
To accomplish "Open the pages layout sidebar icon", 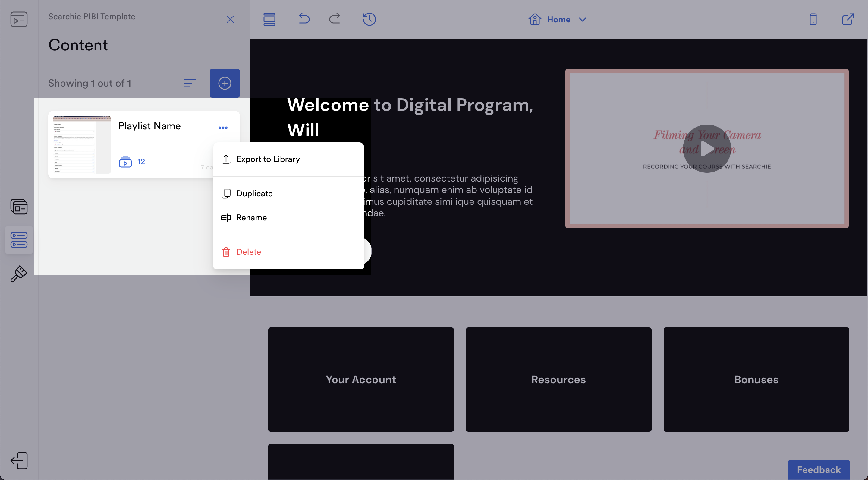I will tap(19, 207).
